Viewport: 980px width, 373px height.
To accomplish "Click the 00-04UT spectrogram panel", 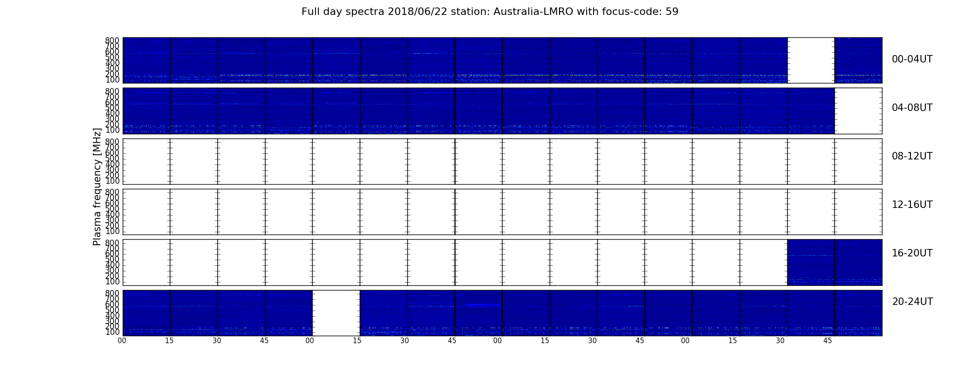I will coord(502,60).
